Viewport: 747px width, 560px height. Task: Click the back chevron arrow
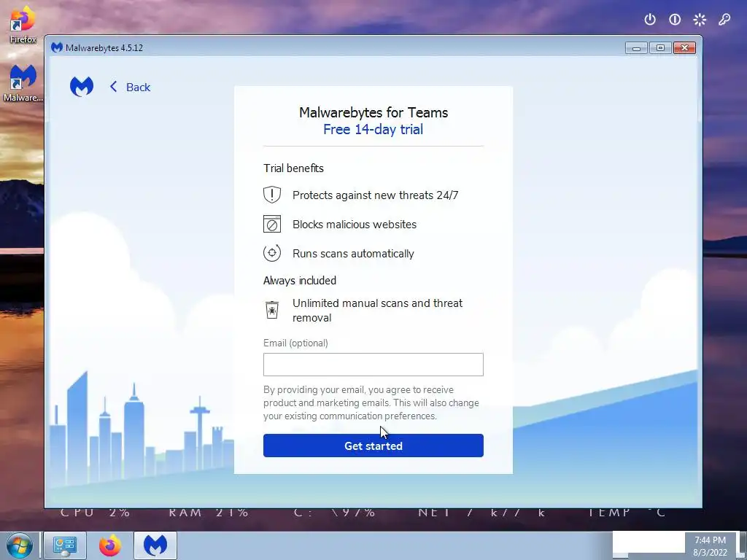pyautogui.click(x=113, y=87)
